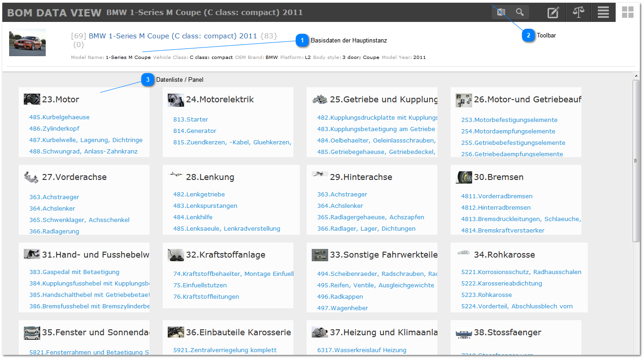Open 485.Kurbelgehaeuse under Motor
Screen dimensions: 644x359
[x=59, y=117]
